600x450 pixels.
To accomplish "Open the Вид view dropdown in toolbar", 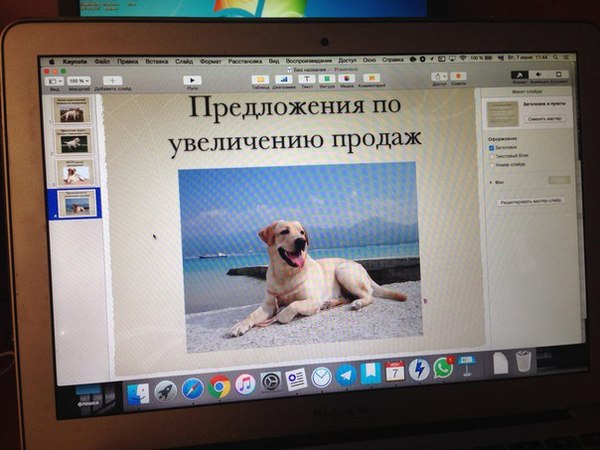I will click(x=55, y=80).
